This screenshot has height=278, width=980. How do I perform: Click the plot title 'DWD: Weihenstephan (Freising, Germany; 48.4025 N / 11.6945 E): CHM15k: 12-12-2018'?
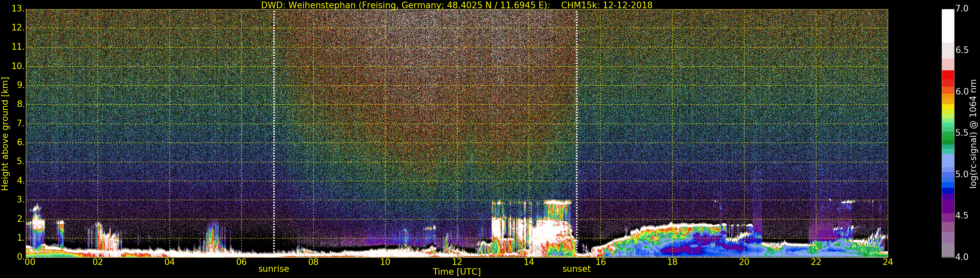pyautogui.click(x=457, y=5)
